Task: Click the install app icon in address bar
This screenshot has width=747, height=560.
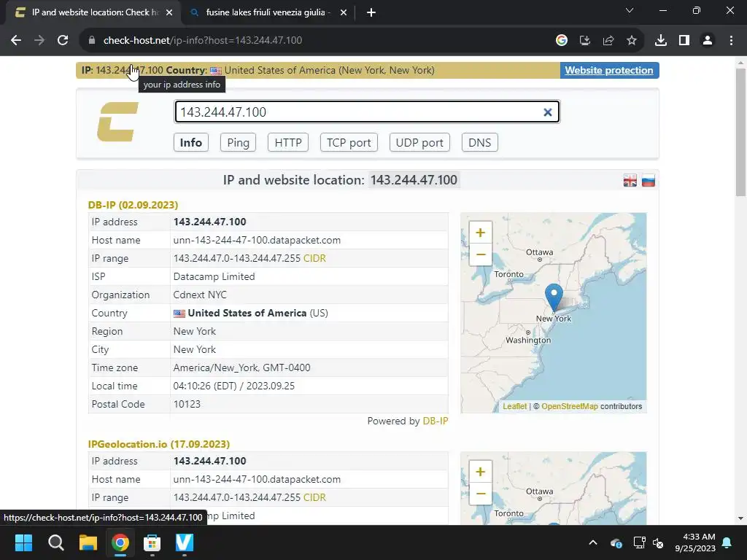Action: point(585,41)
